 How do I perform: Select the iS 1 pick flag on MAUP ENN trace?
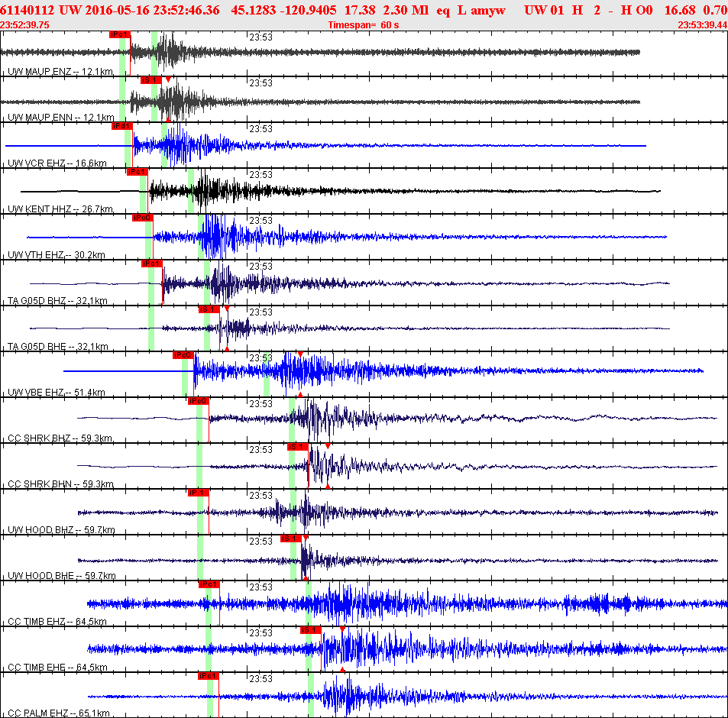pos(151,80)
